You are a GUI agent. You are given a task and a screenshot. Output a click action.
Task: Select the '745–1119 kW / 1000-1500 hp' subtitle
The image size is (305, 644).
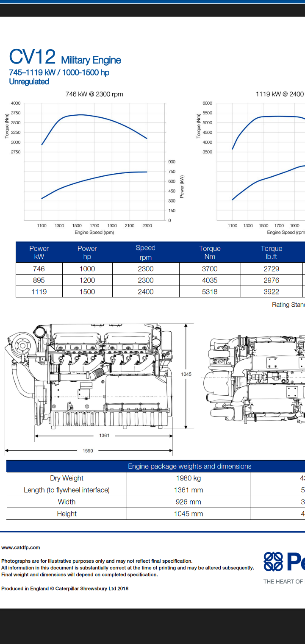point(59,72)
